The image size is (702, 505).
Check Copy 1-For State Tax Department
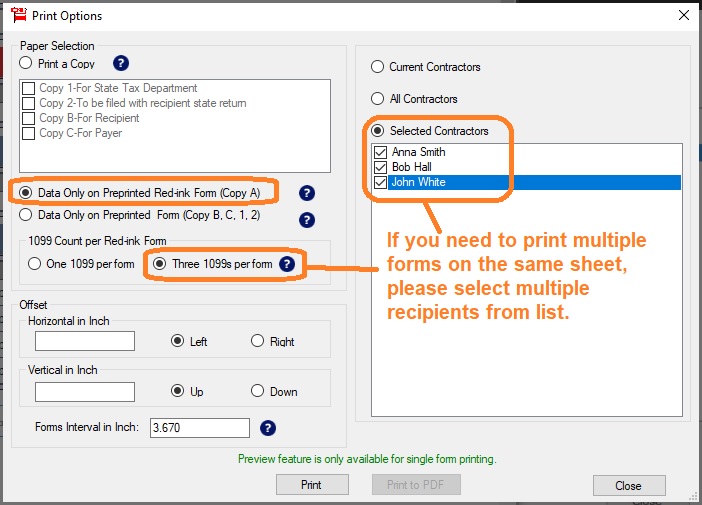pyautogui.click(x=29, y=88)
